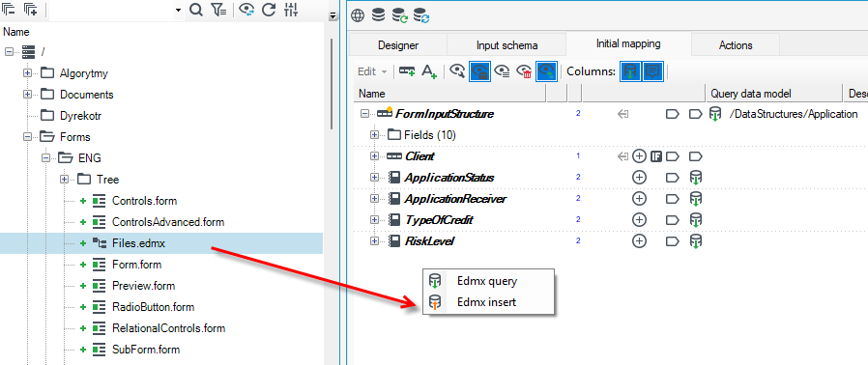The image size is (868, 365).
Task: Click /DataStructures/Application query path text
Action: coord(794,115)
